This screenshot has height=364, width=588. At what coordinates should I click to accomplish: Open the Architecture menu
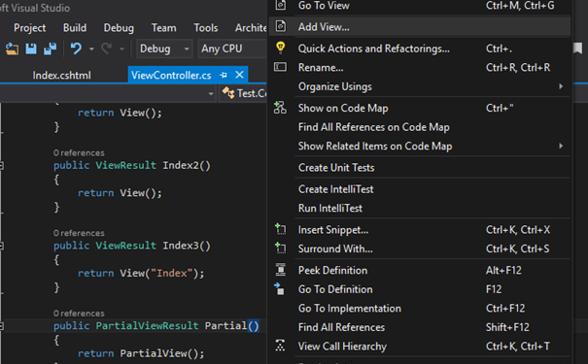[251, 28]
